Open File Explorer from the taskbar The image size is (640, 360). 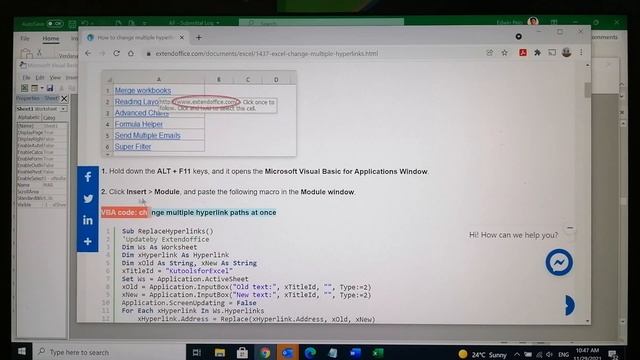click(x=220, y=352)
